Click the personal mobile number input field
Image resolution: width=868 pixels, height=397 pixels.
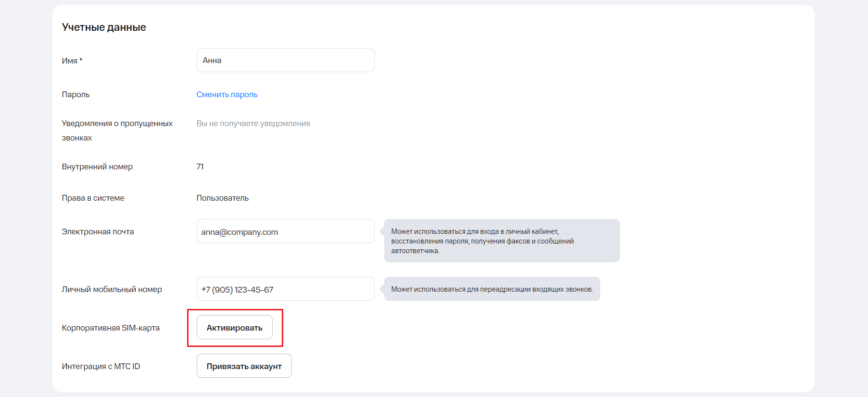pyautogui.click(x=285, y=289)
